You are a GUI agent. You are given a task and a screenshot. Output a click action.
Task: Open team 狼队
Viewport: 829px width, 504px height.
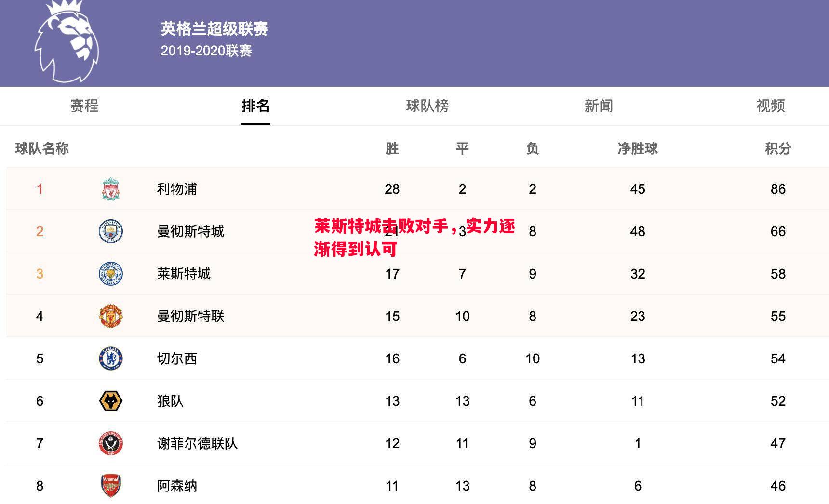point(170,401)
